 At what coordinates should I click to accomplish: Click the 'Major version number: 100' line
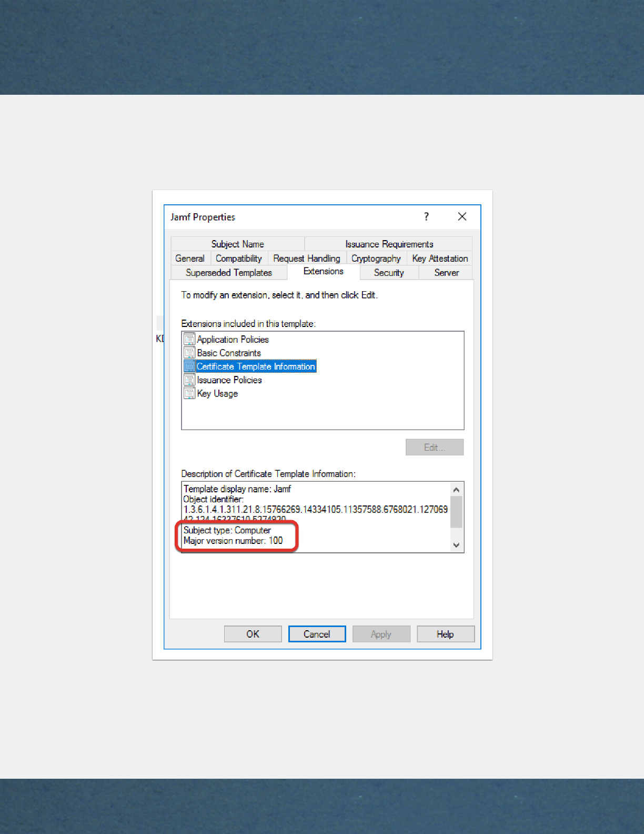[233, 540]
